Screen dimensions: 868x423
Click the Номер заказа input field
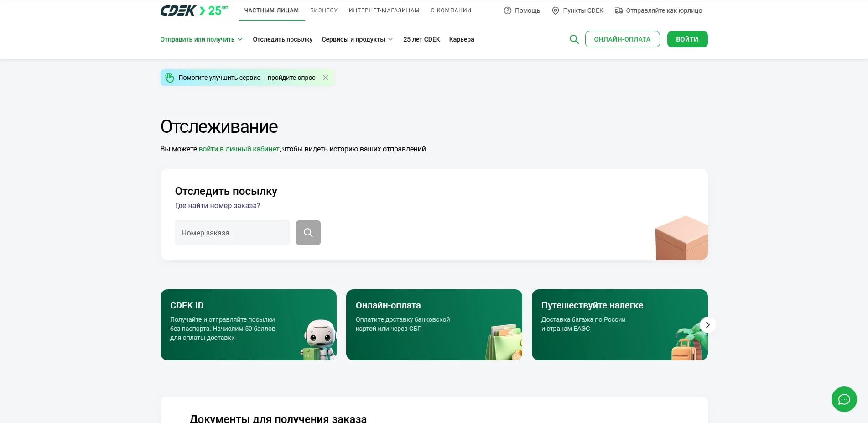[x=232, y=233]
